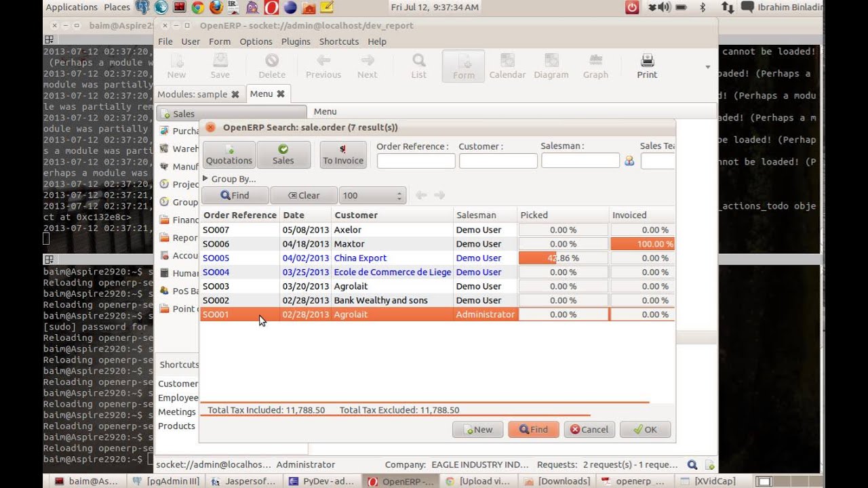Open the Options menu
The image size is (868, 488).
pyautogui.click(x=256, y=41)
